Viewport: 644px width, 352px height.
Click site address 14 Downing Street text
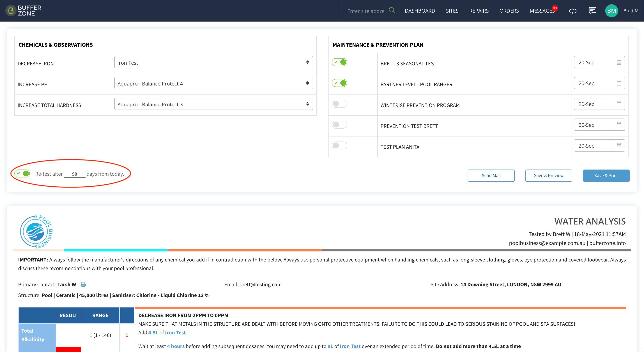click(511, 284)
